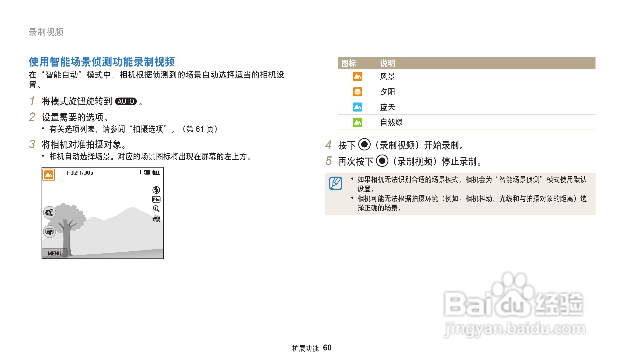The height and width of the screenshot is (364, 624).
Task: Click the blue sky icon in table
Action: 357,107
